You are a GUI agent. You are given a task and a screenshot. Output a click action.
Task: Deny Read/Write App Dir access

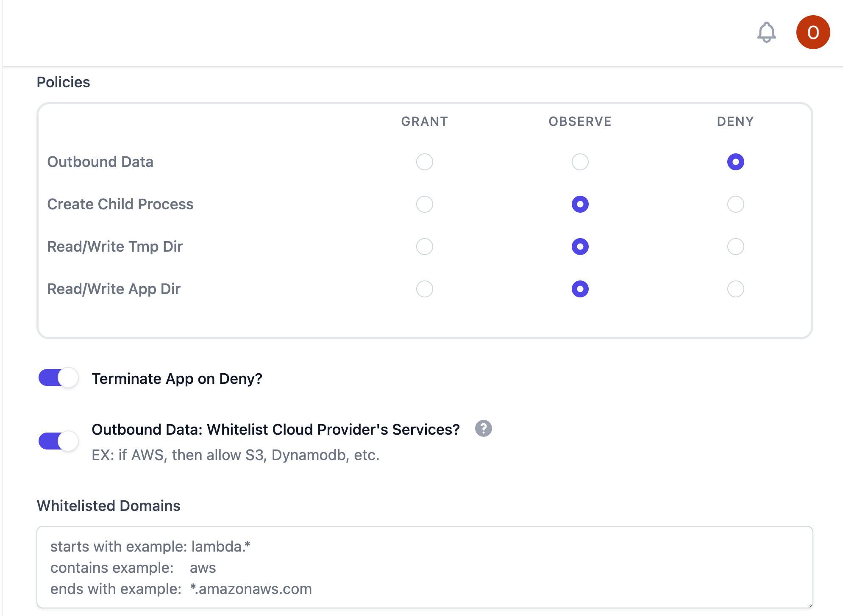point(735,289)
